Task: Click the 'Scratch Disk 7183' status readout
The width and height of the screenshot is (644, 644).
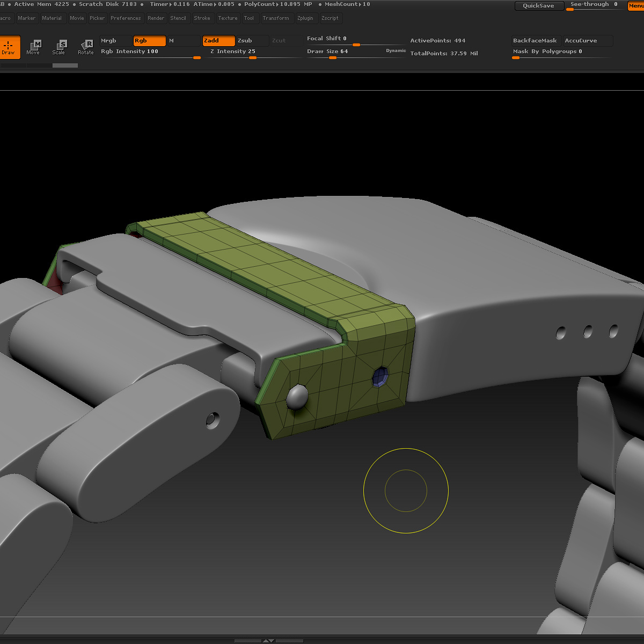Action: [x=108, y=4]
